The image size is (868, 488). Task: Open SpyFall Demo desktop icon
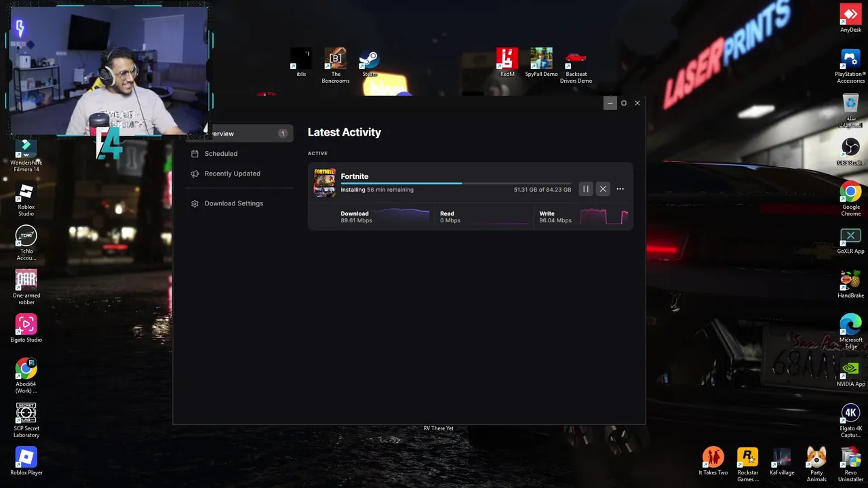[x=541, y=63]
